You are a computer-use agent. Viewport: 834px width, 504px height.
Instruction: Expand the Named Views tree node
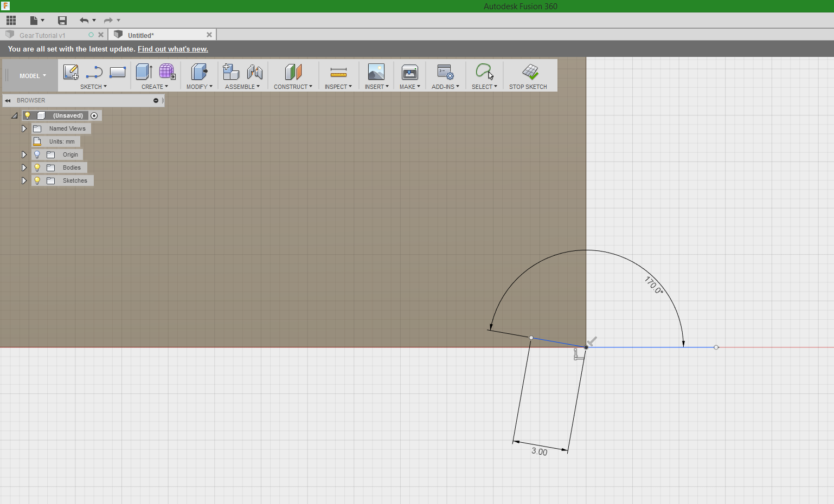point(24,128)
